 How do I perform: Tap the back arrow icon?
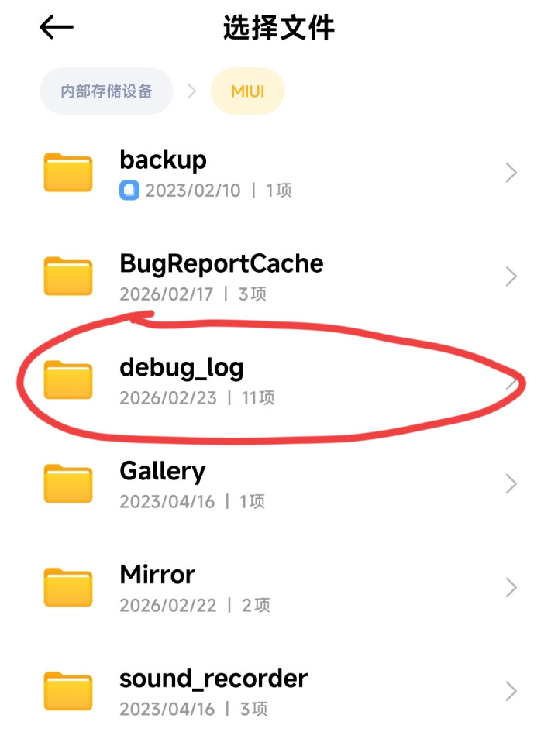point(57,27)
